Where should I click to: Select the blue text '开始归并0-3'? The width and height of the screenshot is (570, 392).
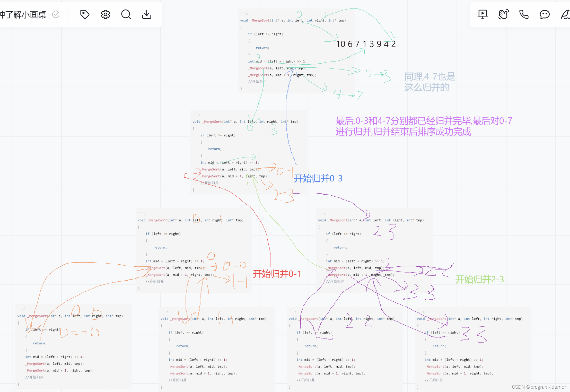tap(318, 178)
